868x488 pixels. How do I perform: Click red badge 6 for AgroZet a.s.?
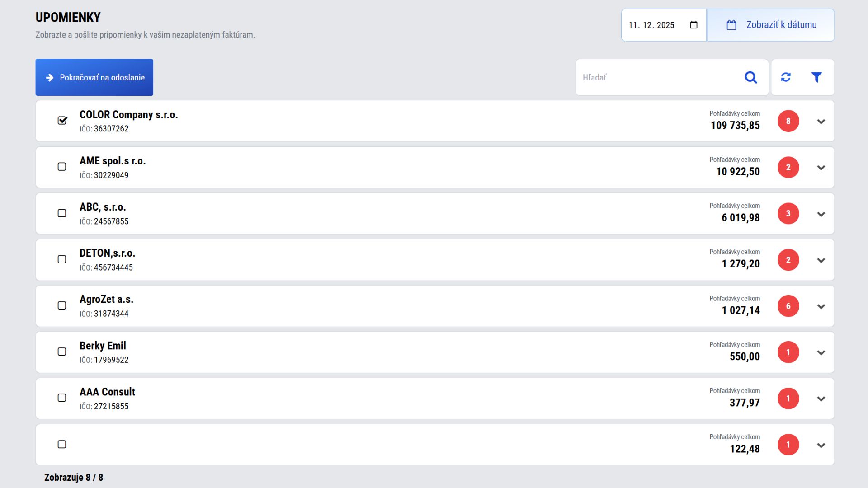click(x=788, y=306)
